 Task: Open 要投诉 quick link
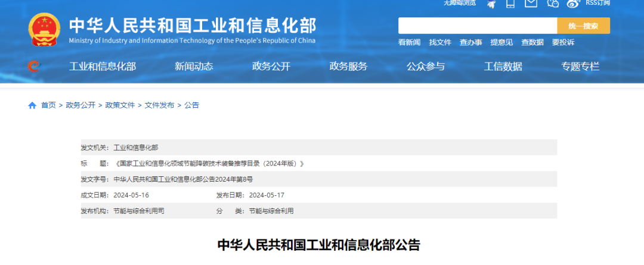point(563,42)
